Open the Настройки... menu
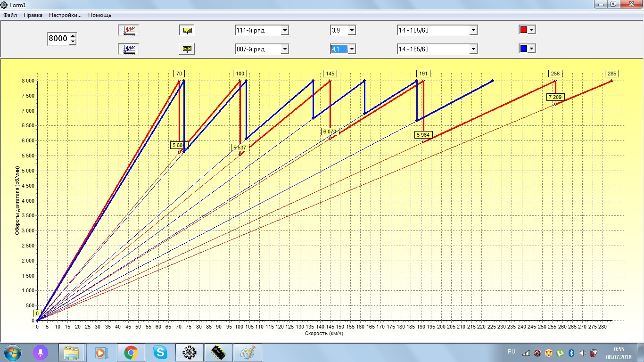Viewport: 644px width, 362px height. tap(65, 15)
